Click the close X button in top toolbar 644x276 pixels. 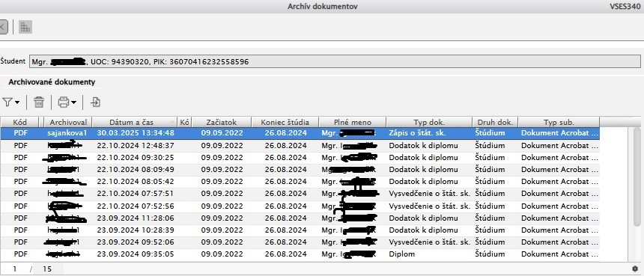pyautogui.click(x=2, y=28)
